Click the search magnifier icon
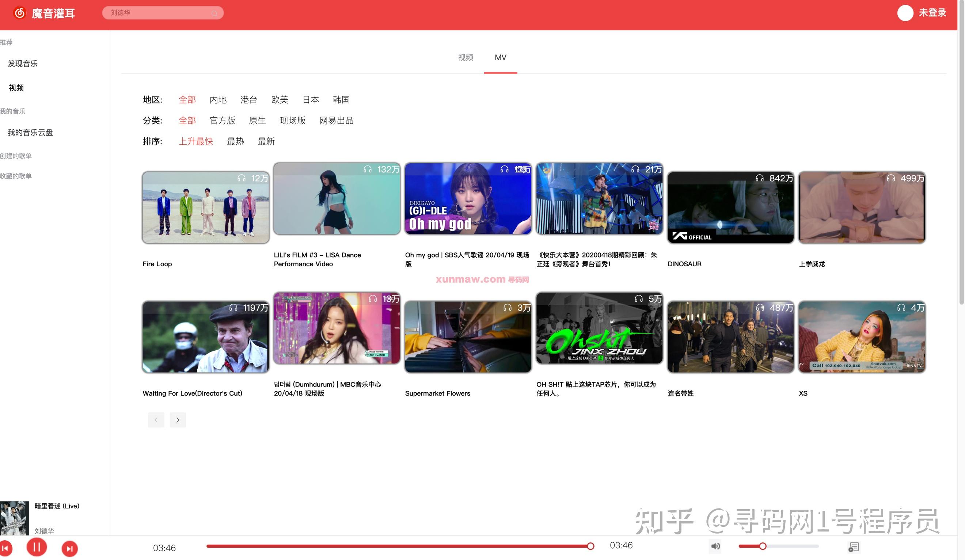Viewport: 965px width, 560px height. pyautogui.click(x=214, y=13)
